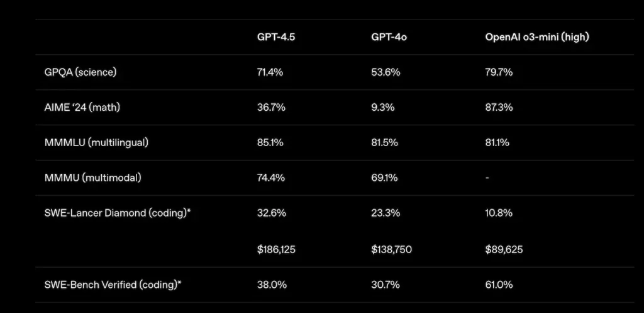Click the 69.1% MMMU score cell
Screen dimensions: 644x313
point(384,178)
